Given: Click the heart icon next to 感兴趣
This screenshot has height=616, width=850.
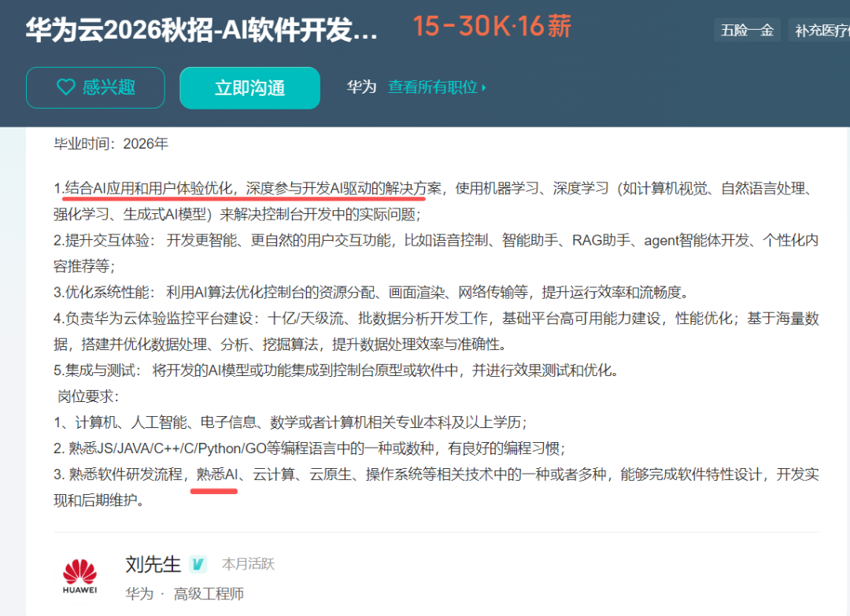Looking at the screenshot, I should click(66, 87).
